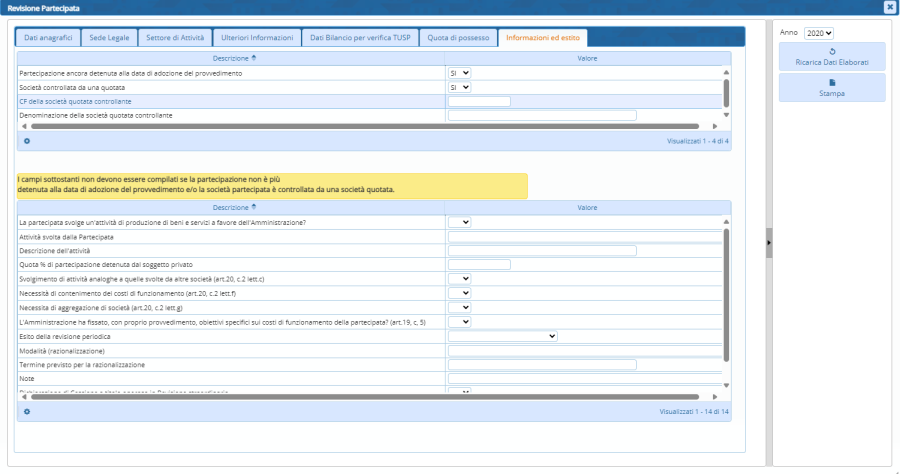Open the Anno year dropdown
The width and height of the screenshot is (900, 474).
click(x=818, y=33)
